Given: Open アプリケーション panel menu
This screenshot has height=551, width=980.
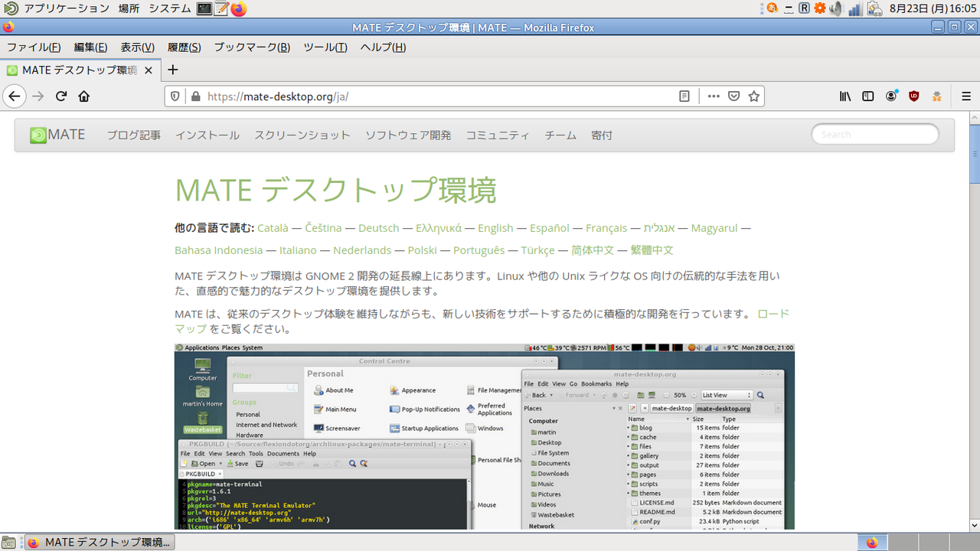Looking at the screenshot, I should pyautogui.click(x=67, y=8).
